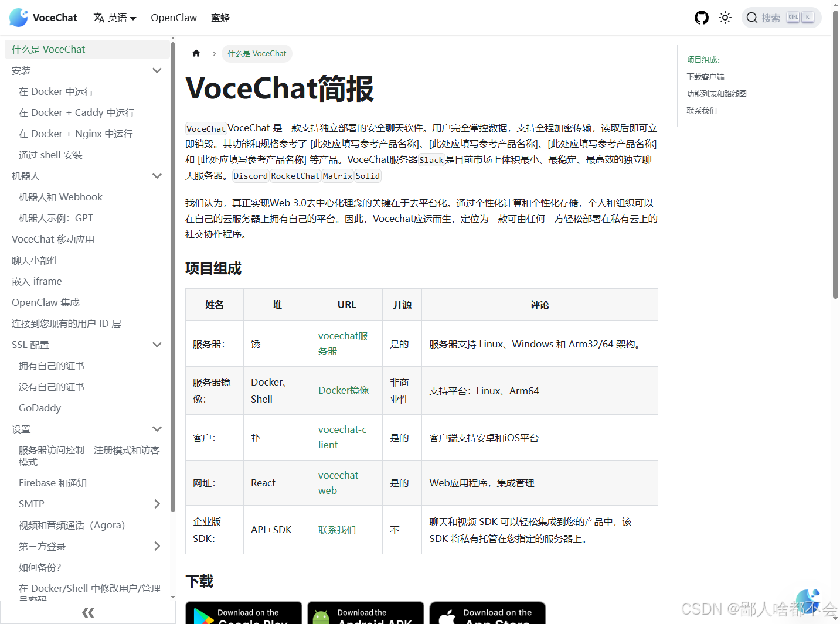Click the VoceChat logo icon

click(x=19, y=18)
